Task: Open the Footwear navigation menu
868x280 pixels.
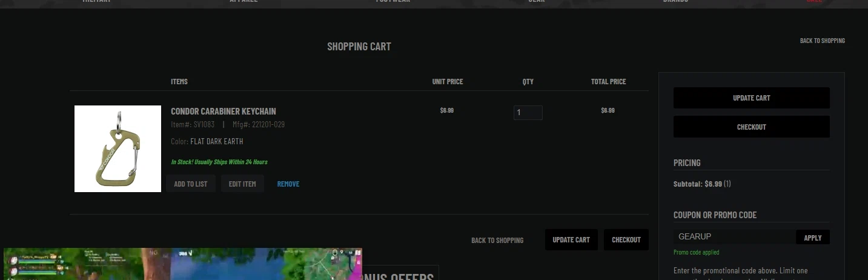Action: click(393, 2)
